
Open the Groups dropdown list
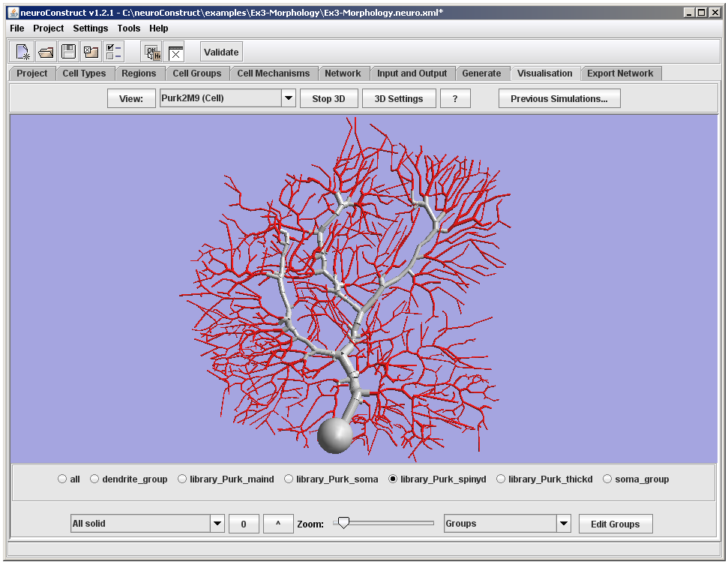[x=564, y=524]
